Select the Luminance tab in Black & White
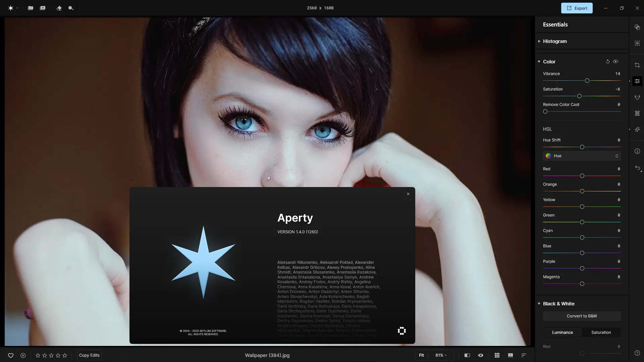Screen dimensions: 644x362 pos(562,333)
